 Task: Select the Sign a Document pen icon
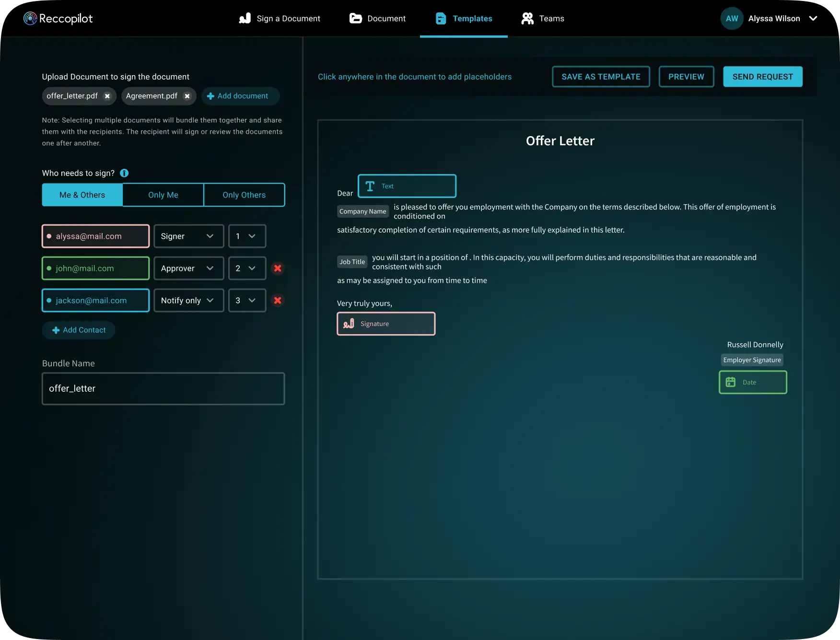245,18
